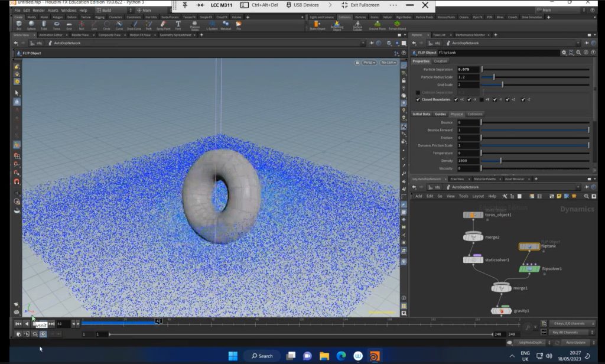Select the Font shelf tool
This screenshot has height=364, width=605.
coord(178,25)
